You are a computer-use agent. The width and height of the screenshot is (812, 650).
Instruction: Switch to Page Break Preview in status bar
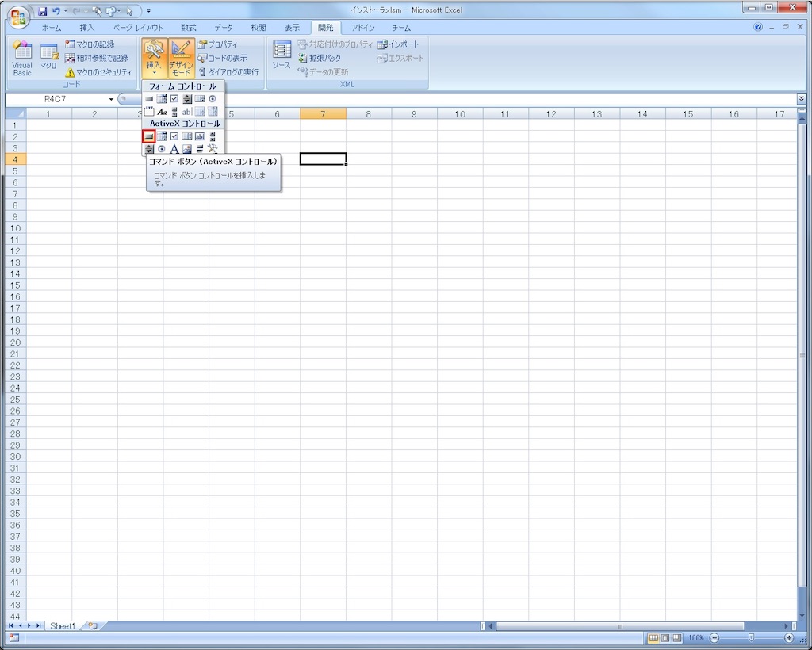(x=677, y=638)
